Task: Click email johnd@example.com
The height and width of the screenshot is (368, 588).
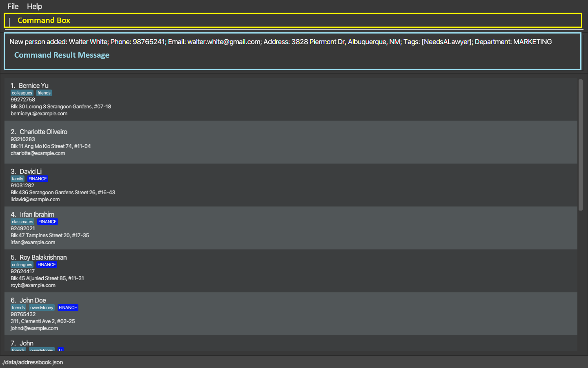Action: pos(34,328)
